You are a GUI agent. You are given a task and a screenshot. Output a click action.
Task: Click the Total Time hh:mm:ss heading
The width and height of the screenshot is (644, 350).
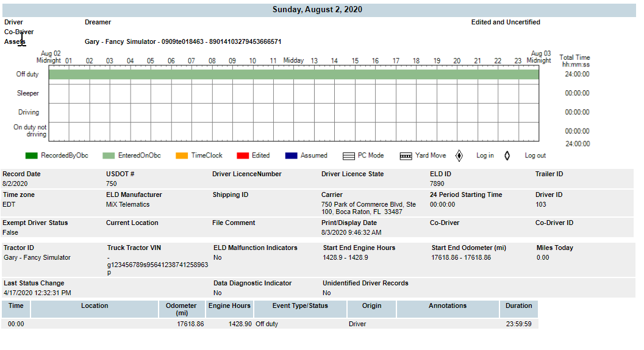pyautogui.click(x=574, y=61)
